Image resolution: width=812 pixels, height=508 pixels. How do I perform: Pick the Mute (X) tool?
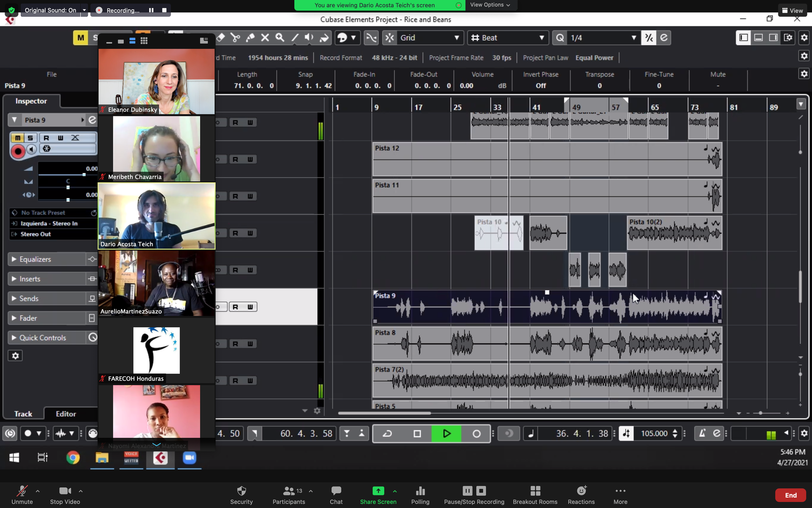pyautogui.click(x=265, y=38)
